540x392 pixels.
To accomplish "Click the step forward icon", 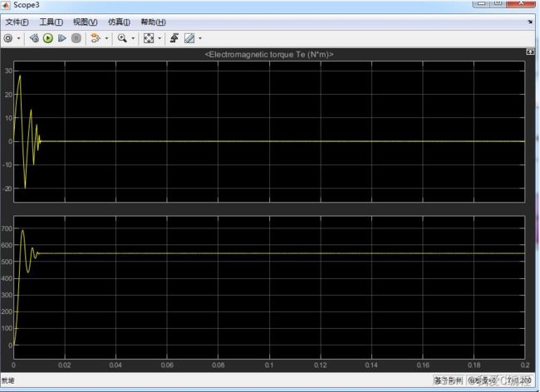I will click(x=62, y=38).
